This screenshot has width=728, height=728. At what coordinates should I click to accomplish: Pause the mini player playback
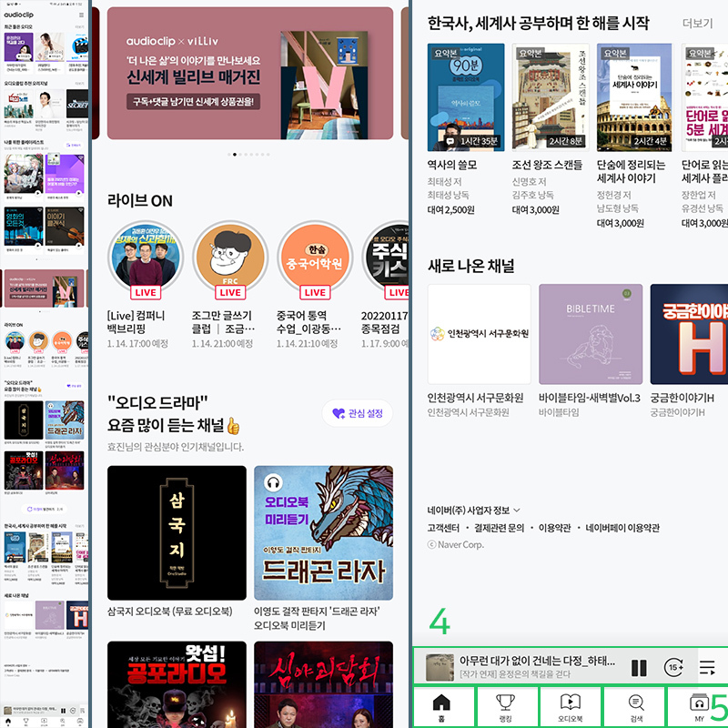coord(639,668)
